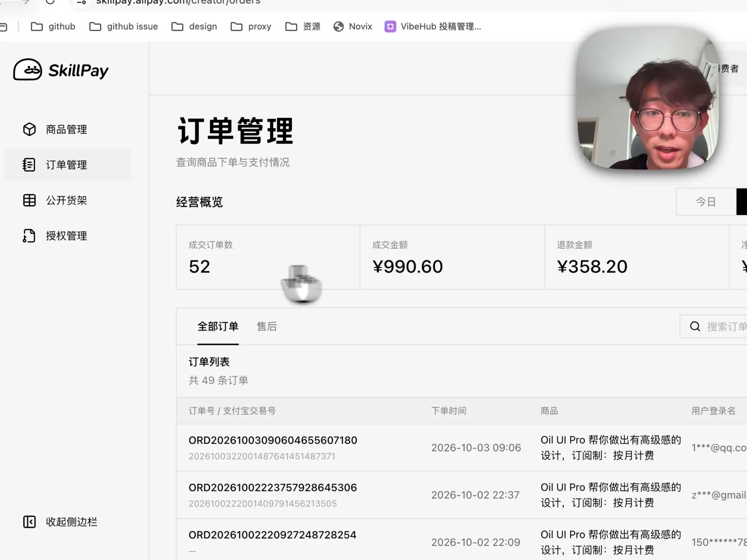Open 商品管理 cube icon in sidebar

point(29,129)
